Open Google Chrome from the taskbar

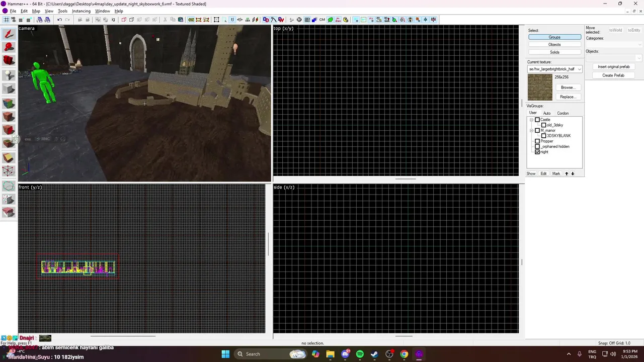(404, 354)
